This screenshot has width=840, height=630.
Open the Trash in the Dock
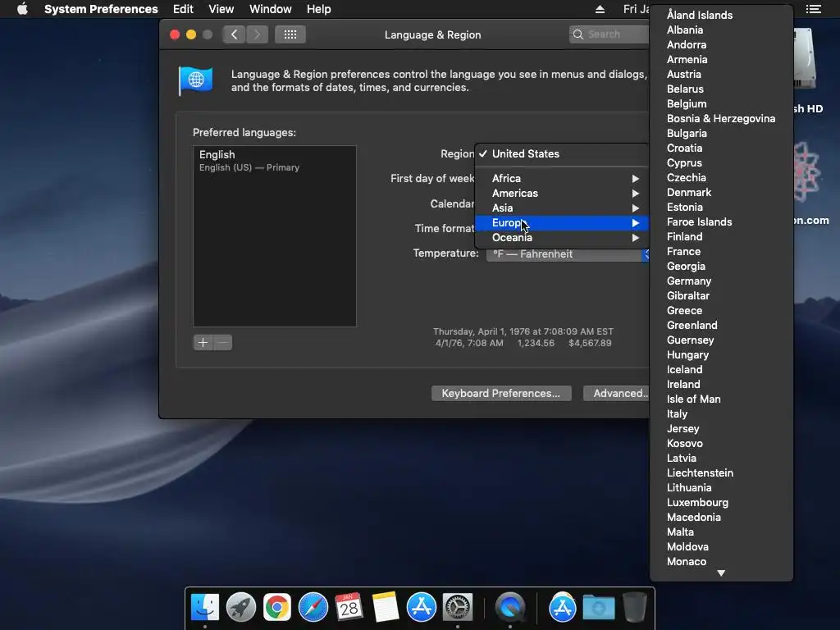[634, 608]
